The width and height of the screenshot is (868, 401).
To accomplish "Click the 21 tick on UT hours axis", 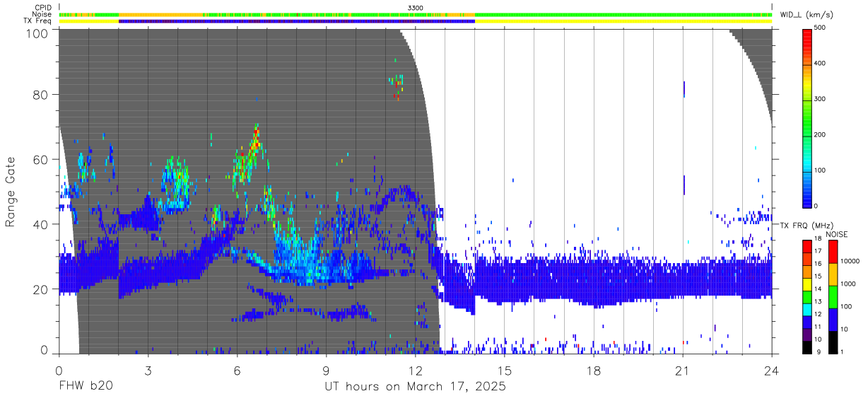I will pyautogui.click(x=683, y=371).
